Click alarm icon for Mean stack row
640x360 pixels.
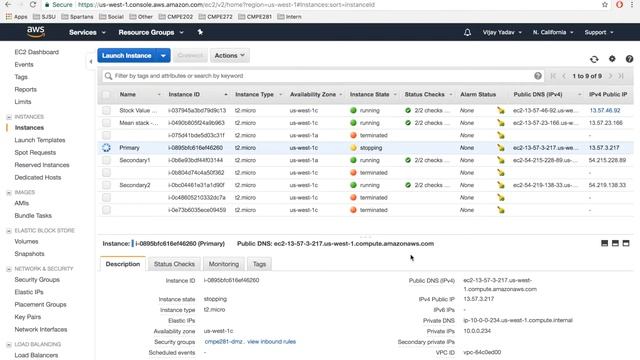tap(501, 123)
